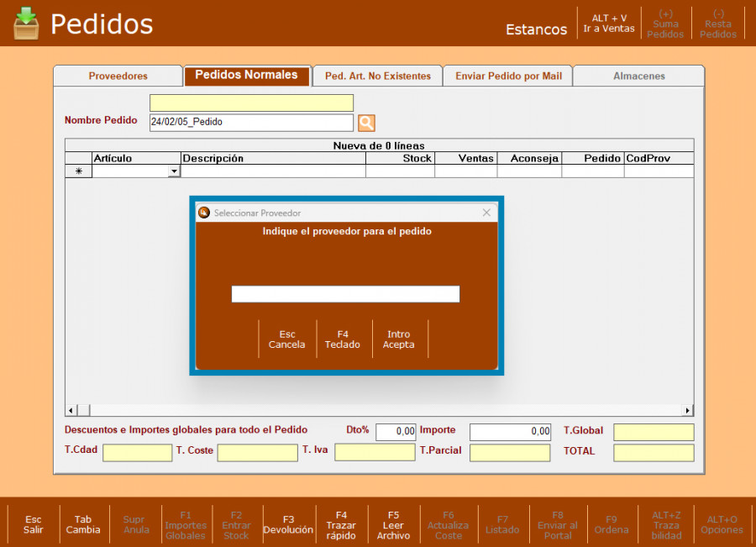The image size is (756, 547).
Task: Click the Seleccionar Proveedor dialog title icon
Action: tap(204, 213)
